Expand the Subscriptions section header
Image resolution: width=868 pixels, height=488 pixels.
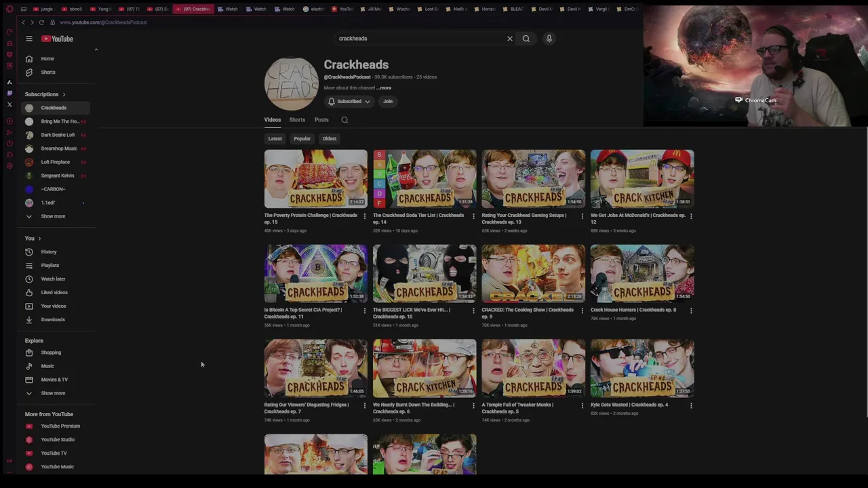(45, 94)
